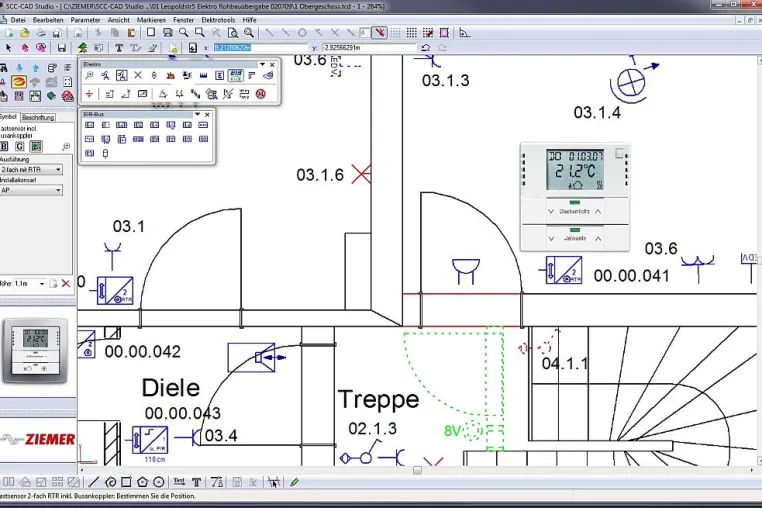Close the EIB-Bus floating toolbar
The width and height of the screenshot is (762, 508).
207,114
